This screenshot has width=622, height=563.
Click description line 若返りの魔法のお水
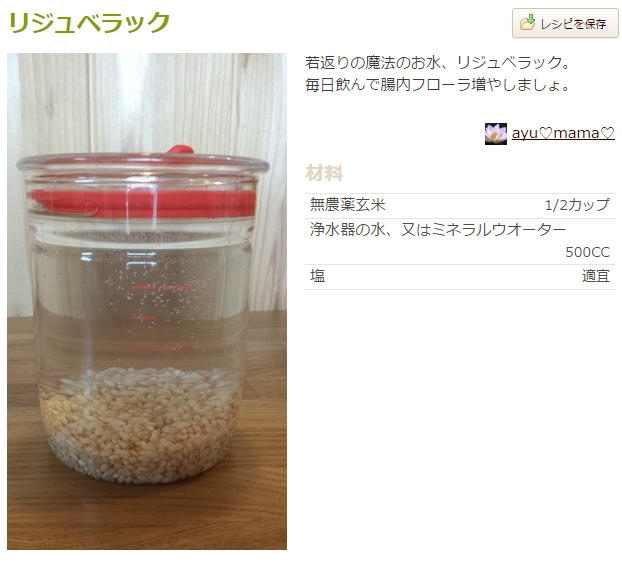pyautogui.click(x=438, y=63)
